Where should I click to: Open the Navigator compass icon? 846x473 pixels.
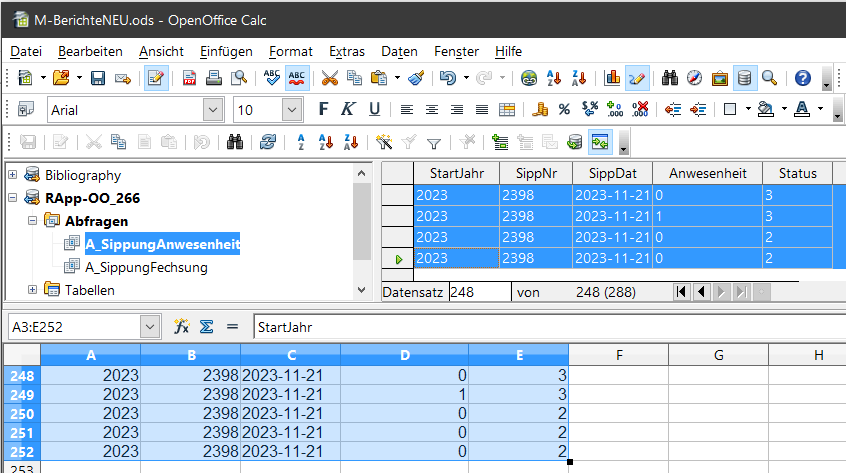click(x=694, y=78)
